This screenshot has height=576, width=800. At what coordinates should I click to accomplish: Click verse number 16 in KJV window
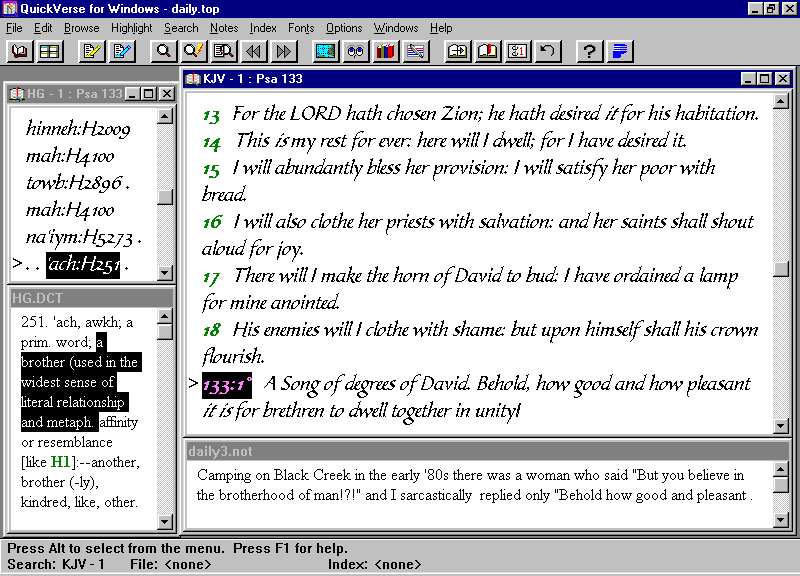pos(212,222)
